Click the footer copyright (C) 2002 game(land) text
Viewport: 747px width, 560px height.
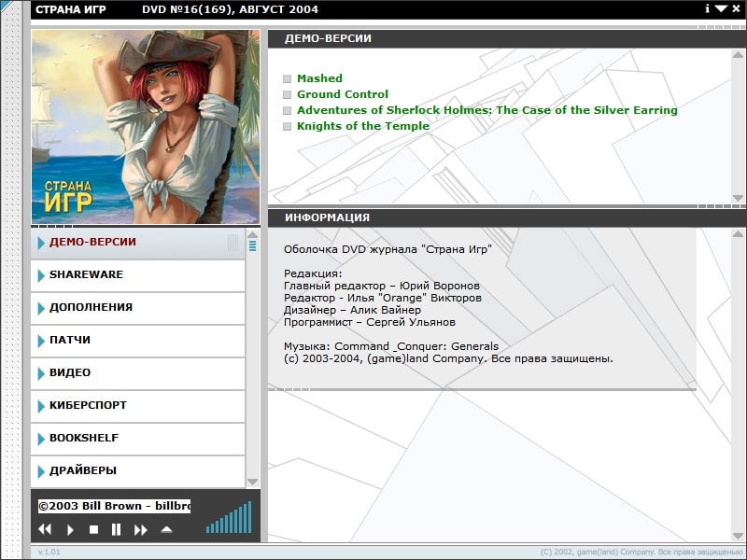[x=641, y=552]
